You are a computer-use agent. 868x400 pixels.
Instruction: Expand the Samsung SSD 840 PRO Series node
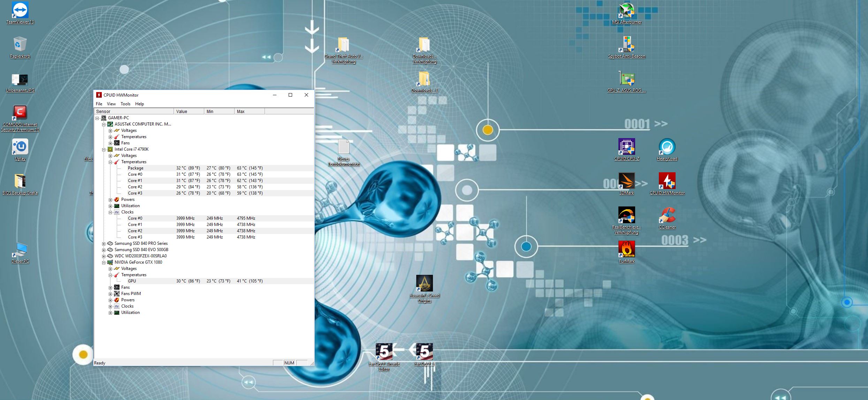coord(104,244)
